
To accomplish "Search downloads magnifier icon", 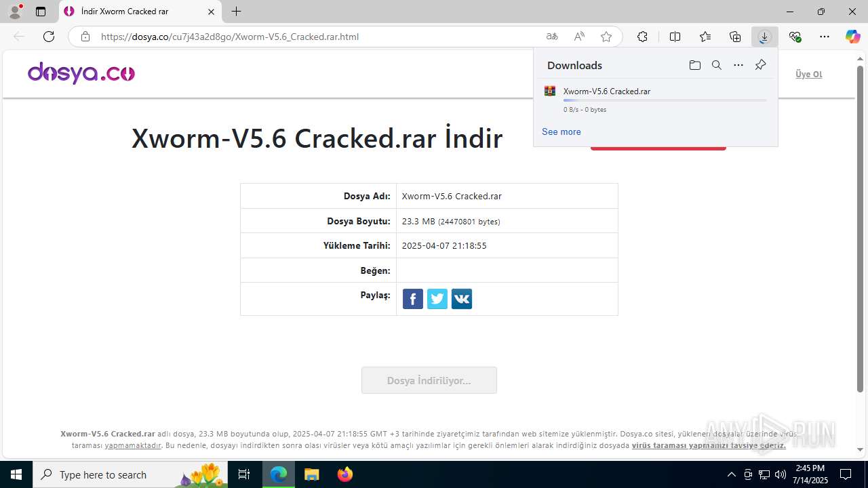I will point(716,65).
